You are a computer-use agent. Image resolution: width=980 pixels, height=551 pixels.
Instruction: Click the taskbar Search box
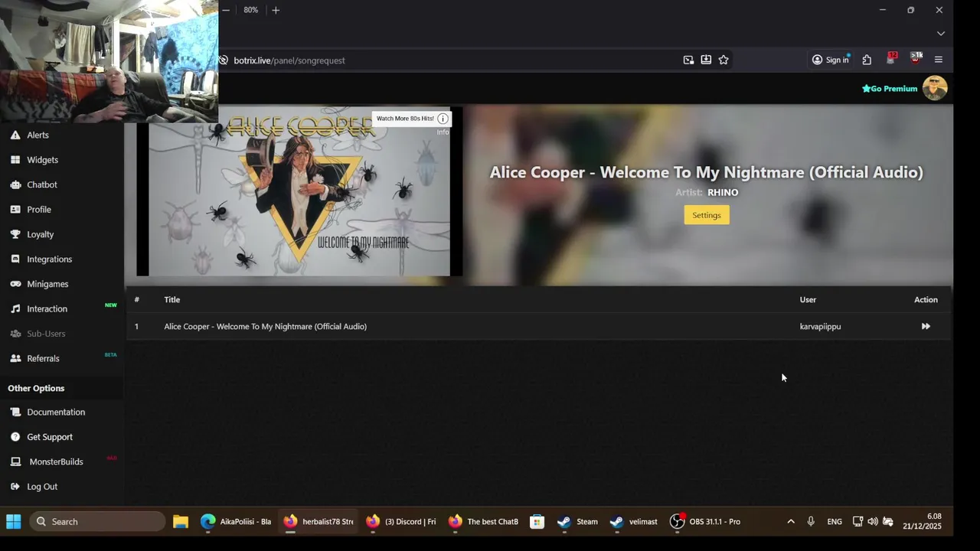click(x=97, y=521)
